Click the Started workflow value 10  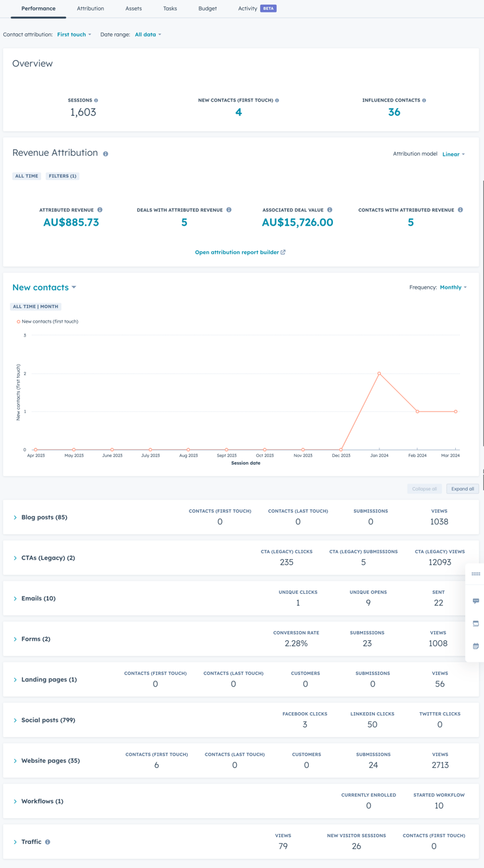click(x=439, y=806)
